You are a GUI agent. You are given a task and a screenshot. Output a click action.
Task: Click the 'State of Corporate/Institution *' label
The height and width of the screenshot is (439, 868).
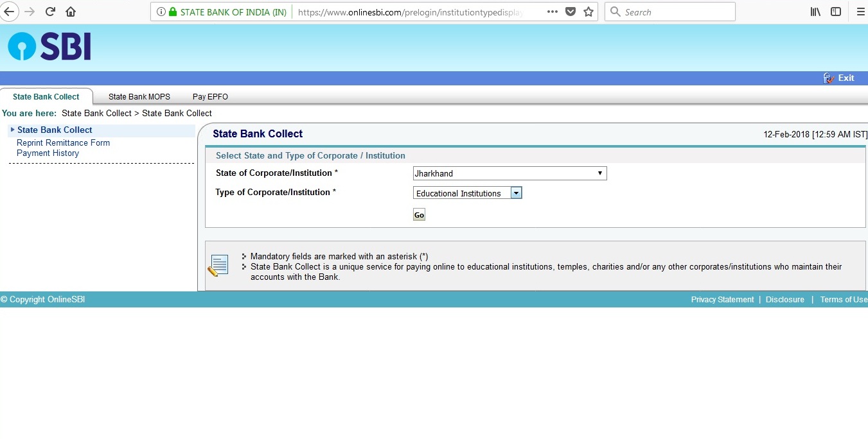pos(277,173)
